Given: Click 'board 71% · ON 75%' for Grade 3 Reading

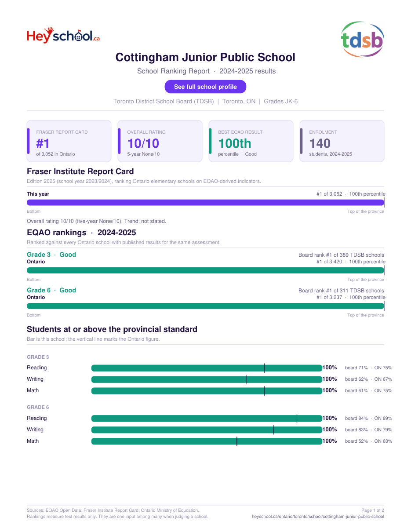Looking at the screenshot, I should click(368, 368).
